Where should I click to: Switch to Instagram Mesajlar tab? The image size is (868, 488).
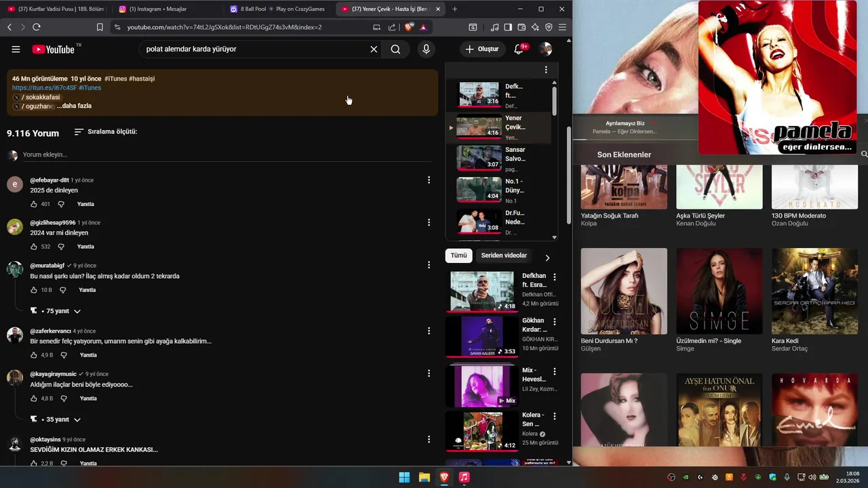tap(166, 9)
